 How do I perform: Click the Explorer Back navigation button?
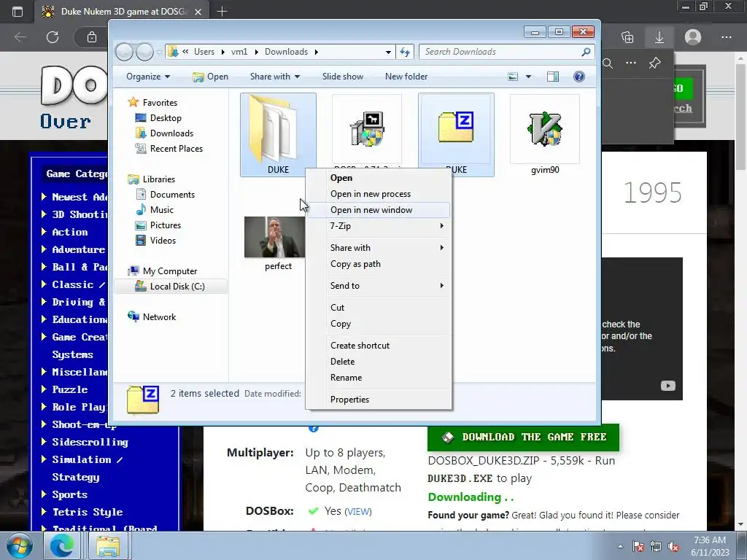pos(124,52)
